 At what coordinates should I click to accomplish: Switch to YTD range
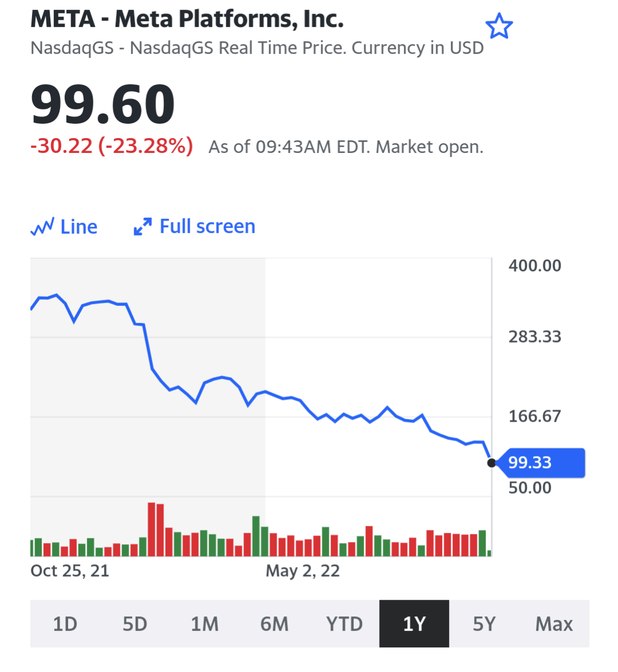tap(344, 623)
